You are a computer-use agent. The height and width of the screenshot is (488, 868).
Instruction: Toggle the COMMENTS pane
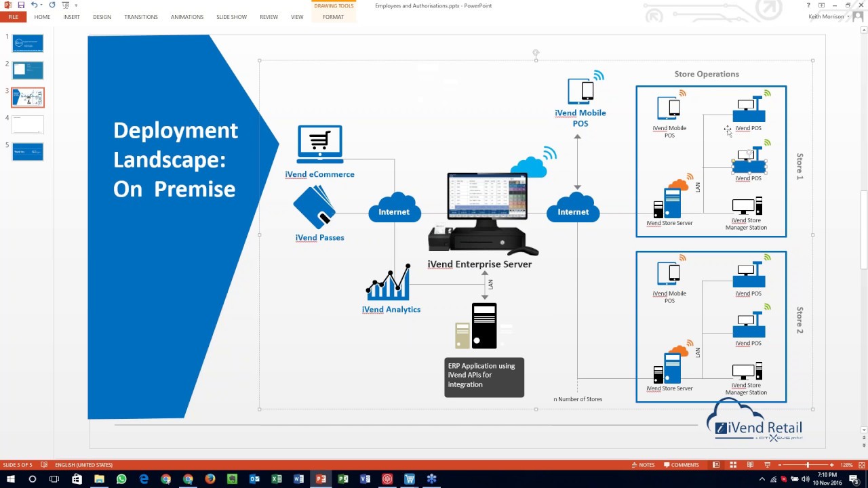(x=681, y=465)
